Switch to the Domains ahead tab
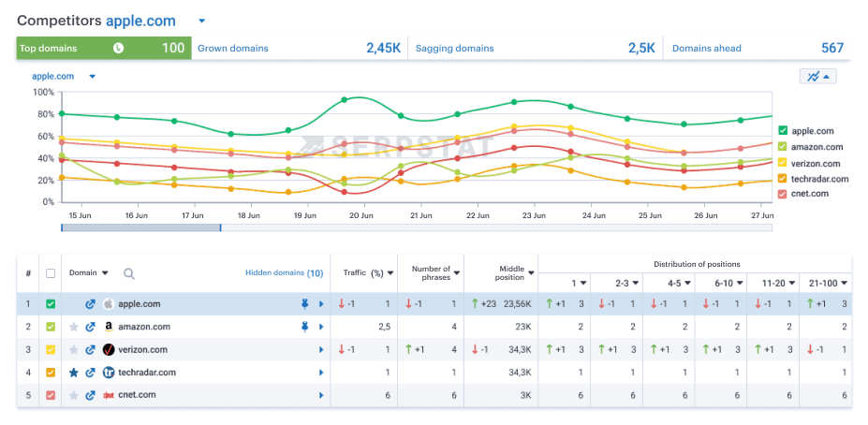This screenshot has height=425, width=868. click(x=758, y=48)
